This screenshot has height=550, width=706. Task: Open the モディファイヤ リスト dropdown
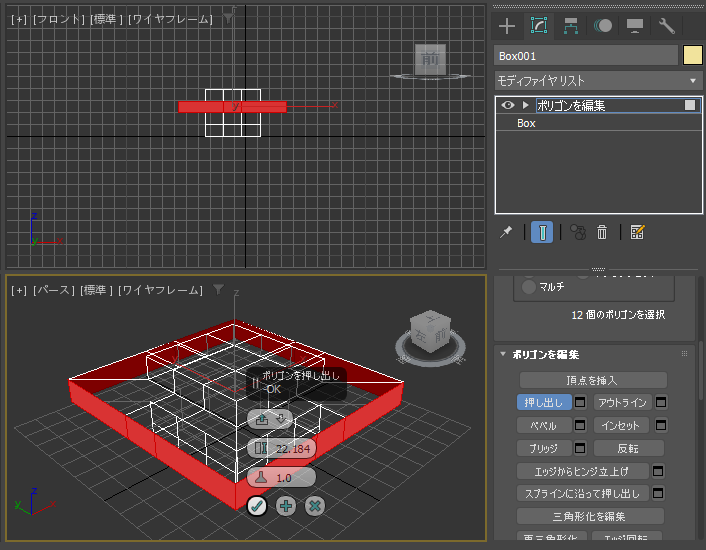(598, 81)
